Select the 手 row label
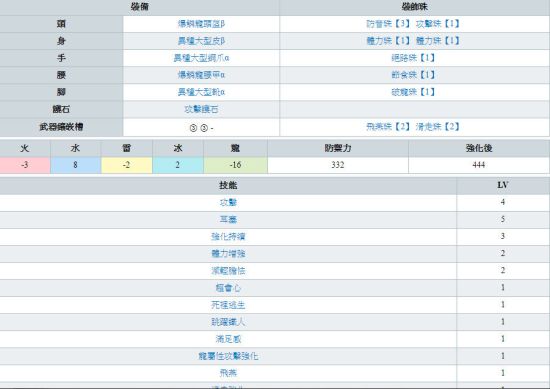 (61, 58)
